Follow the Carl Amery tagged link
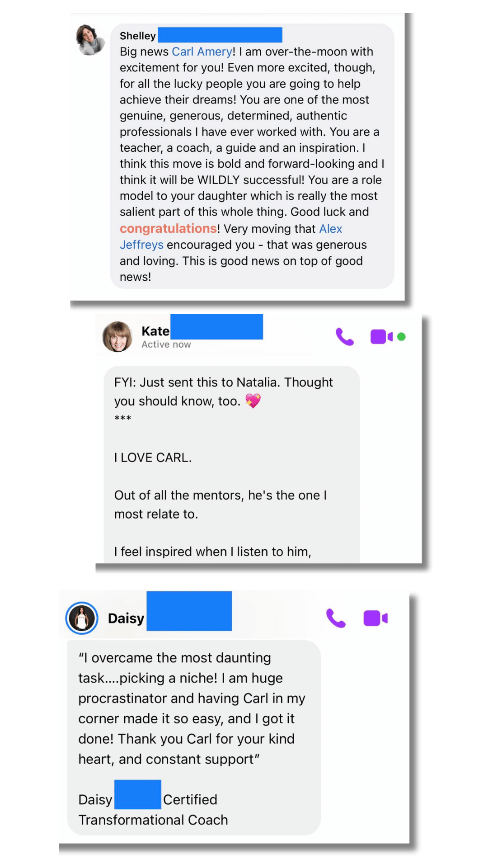The width and height of the screenshot is (488, 868). (202, 52)
